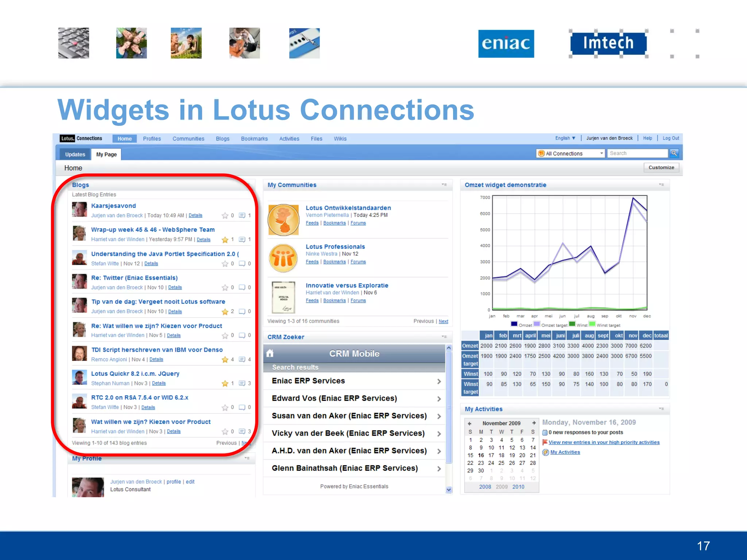Click Winst target legend swatch
The image size is (747, 560).
(x=592, y=324)
